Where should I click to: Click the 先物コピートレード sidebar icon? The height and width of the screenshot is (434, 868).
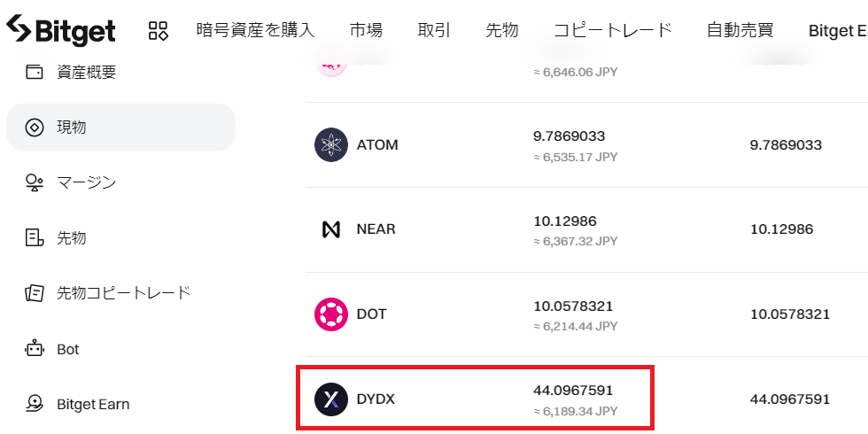(x=35, y=293)
